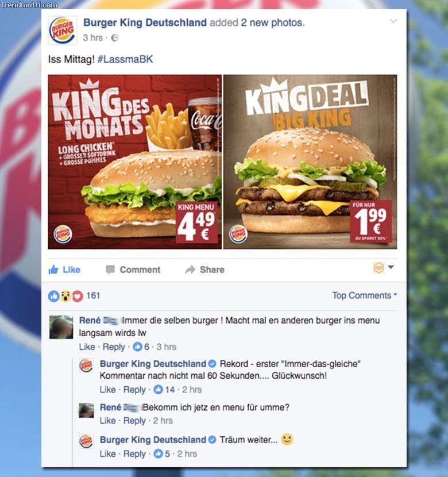Viewport: 448px width, 477px height.
Task: Reply to René's first comment
Action: [114, 347]
